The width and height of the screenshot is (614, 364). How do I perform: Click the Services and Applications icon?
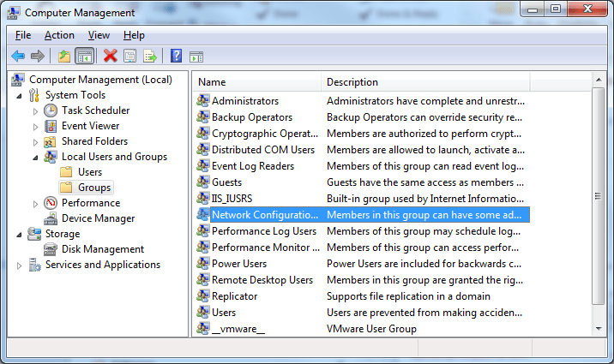[x=34, y=265]
